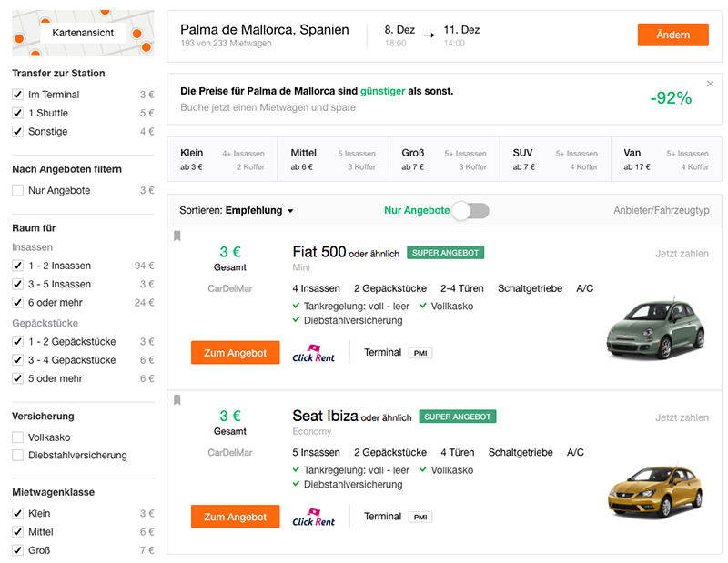Click the -92% savings figure
The image size is (728, 563).
(671, 98)
